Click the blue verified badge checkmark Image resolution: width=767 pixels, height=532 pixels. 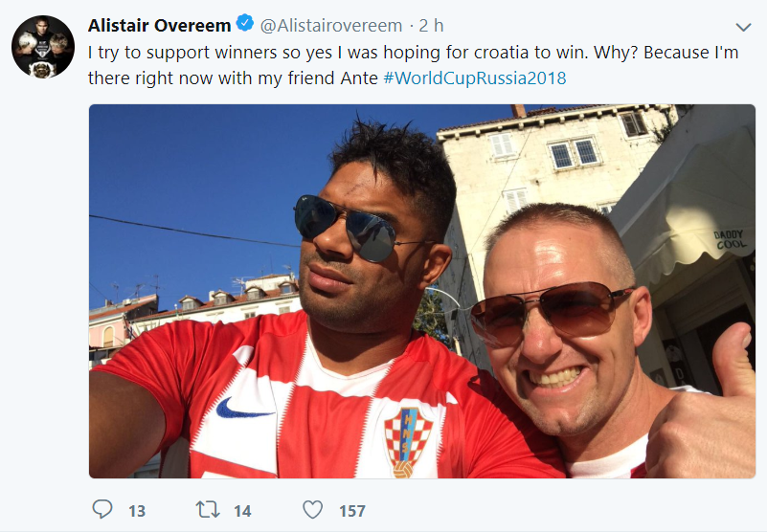pyautogui.click(x=245, y=23)
